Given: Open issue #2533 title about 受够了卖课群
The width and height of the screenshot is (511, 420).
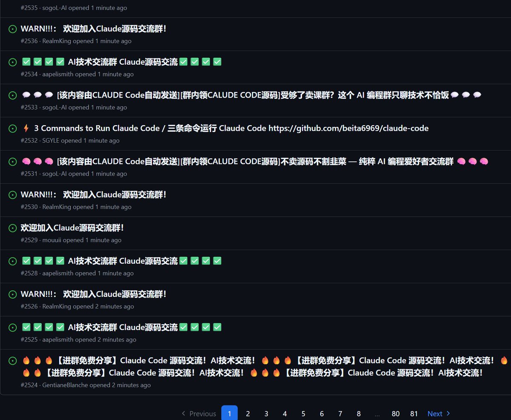Looking at the screenshot, I should pyautogui.click(x=251, y=95).
